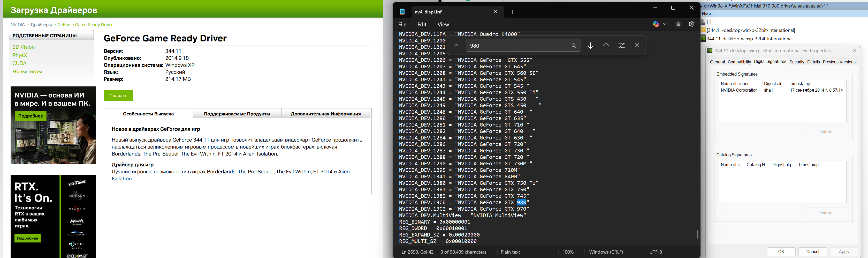Click the 100% zoom level in the status bar
This screenshot has height=258, width=868.
pos(568,252)
